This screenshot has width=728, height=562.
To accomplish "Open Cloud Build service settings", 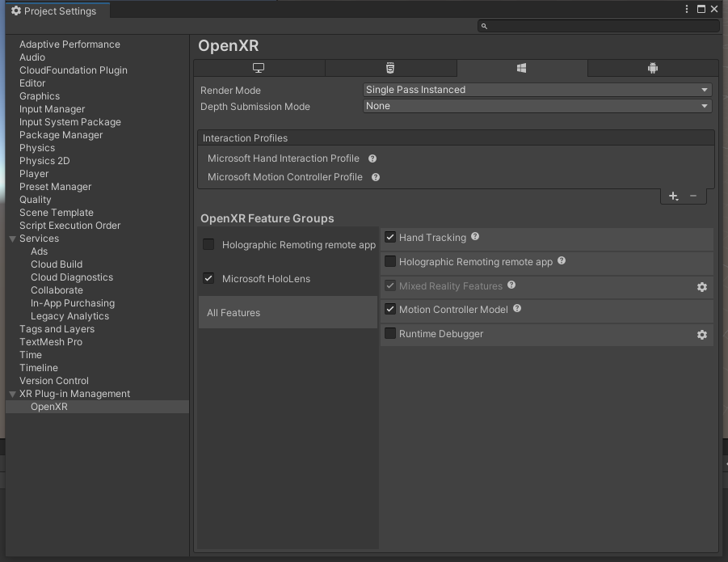I will point(57,264).
